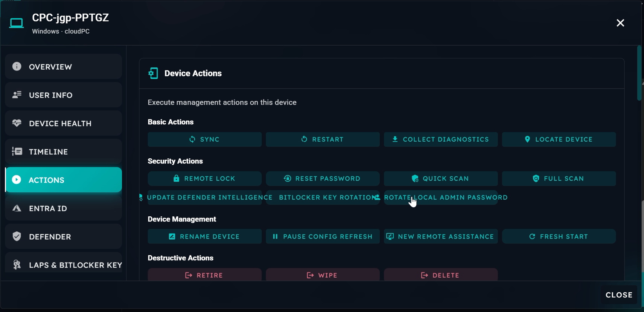Screen dimensions: 644x312
Task: Click the New Remote Assistance icon
Action: pyautogui.click(x=390, y=237)
